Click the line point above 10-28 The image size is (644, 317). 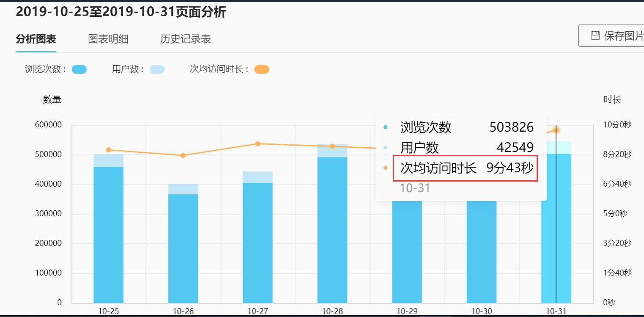332,146
